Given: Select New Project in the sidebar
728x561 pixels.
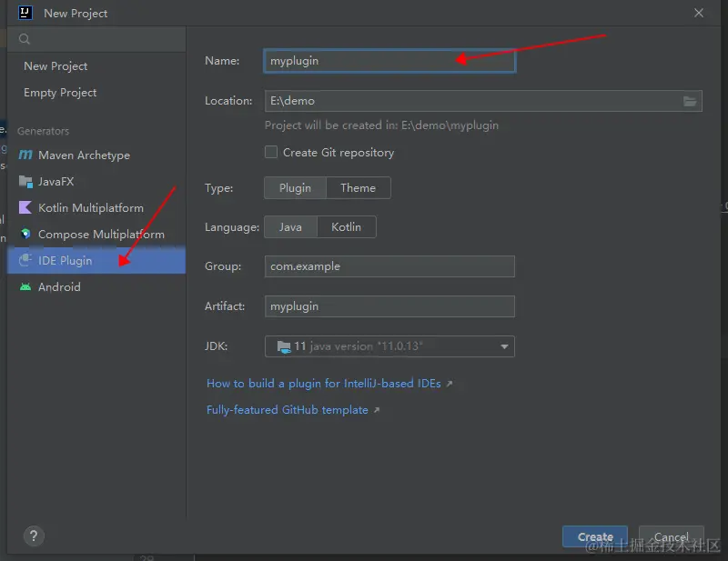Looking at the screenshot, I should pos(96,66).
